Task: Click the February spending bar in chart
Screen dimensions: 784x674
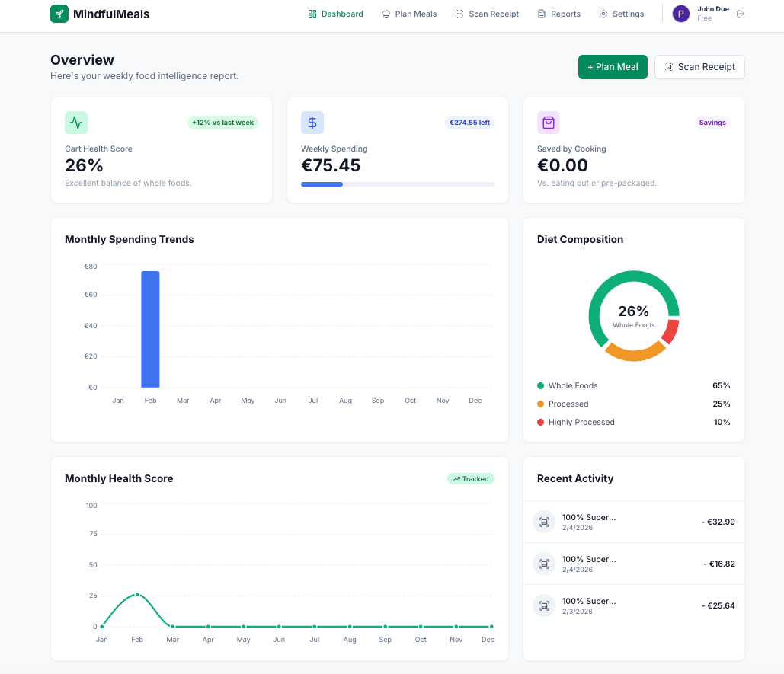Action: point(150,329)
